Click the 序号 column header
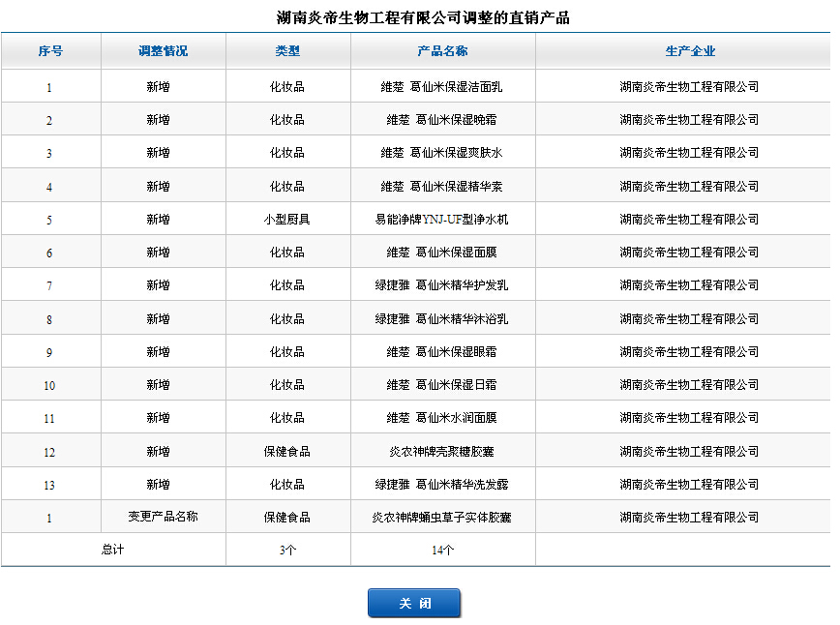The image size is (840, 625). pyautogui.click(x=50, y=51)
